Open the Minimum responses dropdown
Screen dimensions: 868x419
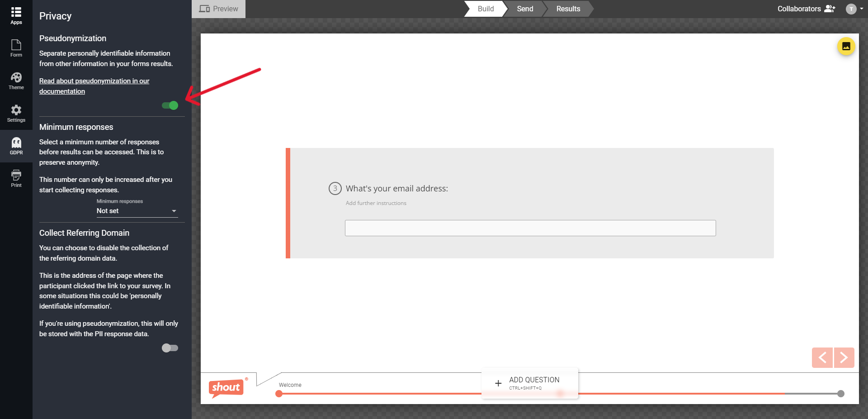click(x=137, y=211)
